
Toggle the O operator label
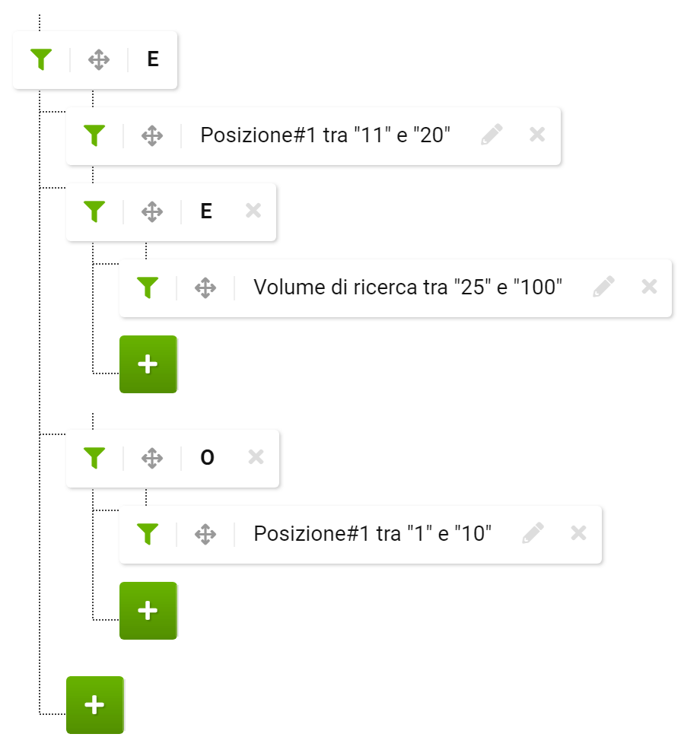point(207,458)
